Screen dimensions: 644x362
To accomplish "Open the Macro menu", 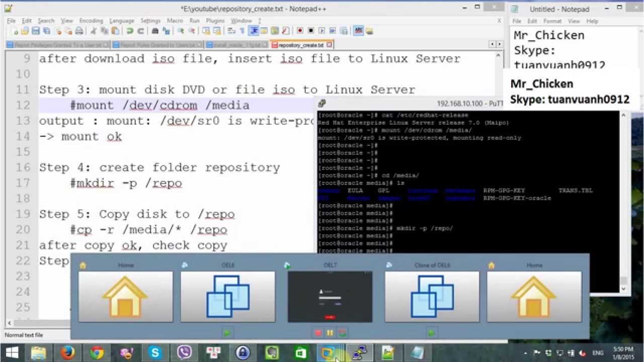I will [175, 21].
